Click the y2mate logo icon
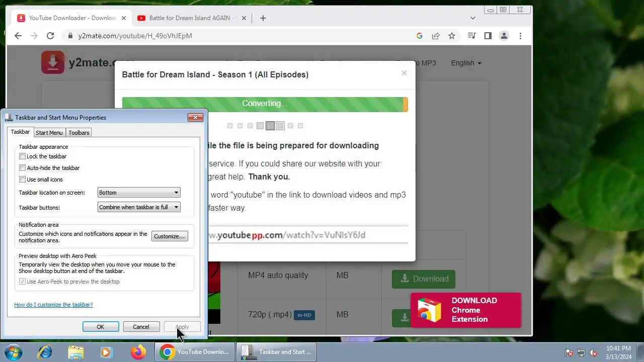The image size is (644, 362). point(53,62)
